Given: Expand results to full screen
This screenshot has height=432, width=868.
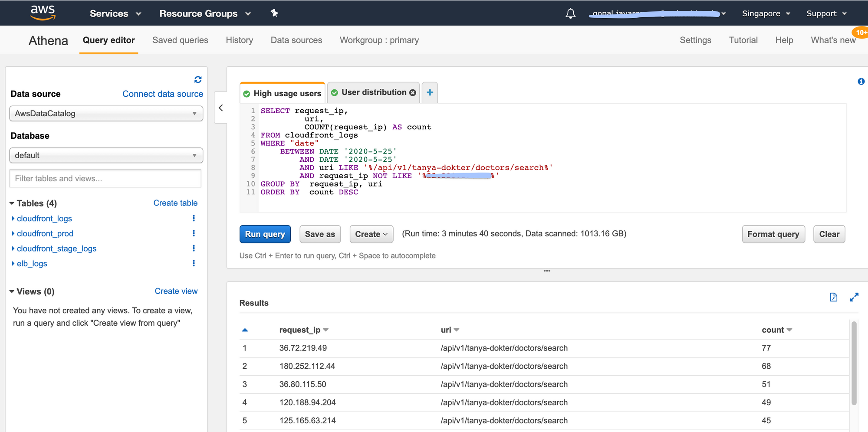Looking at the screenshot, I should coord(854,297).
